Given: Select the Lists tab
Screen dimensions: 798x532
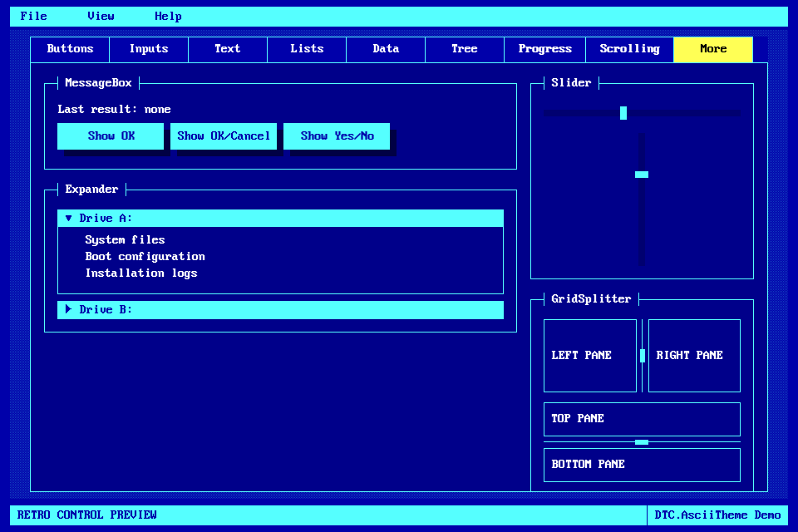Looking at the screenshot, I should [x=307, y=49].
